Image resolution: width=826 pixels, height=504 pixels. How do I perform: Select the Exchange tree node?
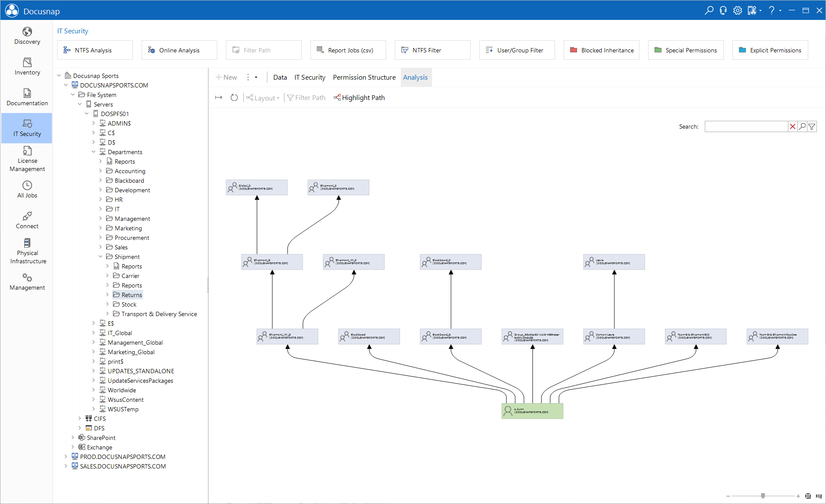coord(95,447)
